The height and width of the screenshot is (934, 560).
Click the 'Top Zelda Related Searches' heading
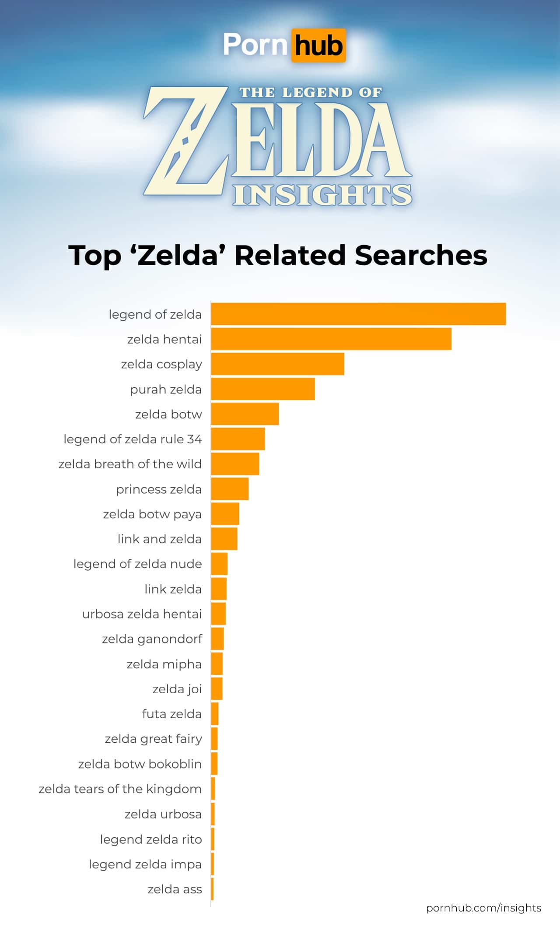pos(277,255)
